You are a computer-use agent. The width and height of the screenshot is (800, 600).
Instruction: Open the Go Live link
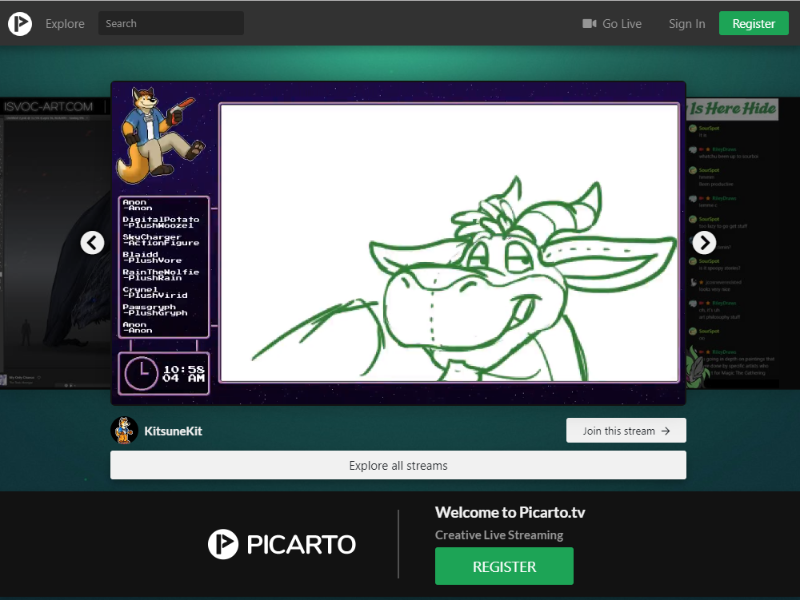612,23
